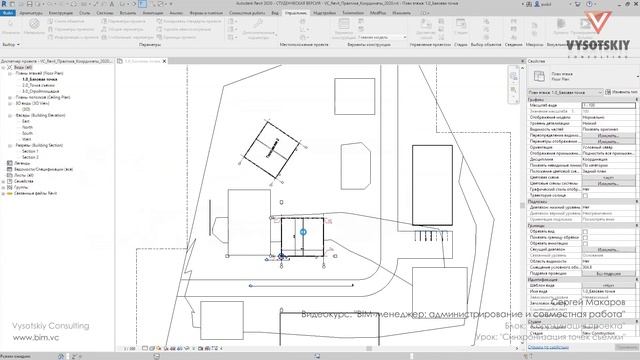This screenshot has height=360, width=640.
Task: Collapse the Building Section tree node
Action: (x=10, y=145)
